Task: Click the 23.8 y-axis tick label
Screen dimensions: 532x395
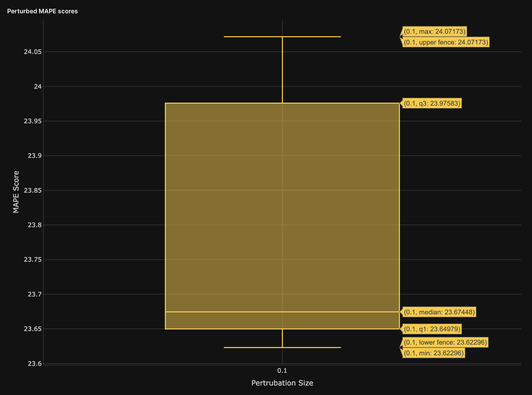Action: pyautogui.click(x=35, y=225)
